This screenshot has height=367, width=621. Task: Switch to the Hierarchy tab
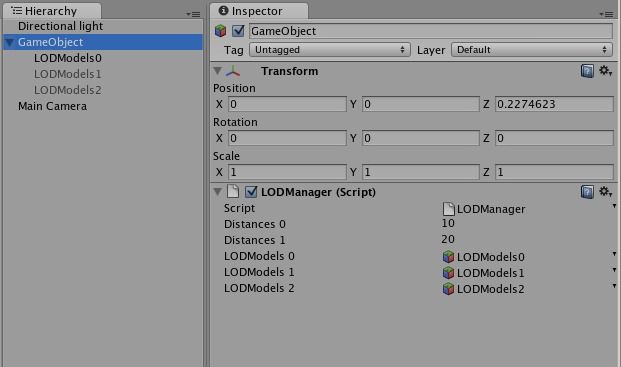51,11
